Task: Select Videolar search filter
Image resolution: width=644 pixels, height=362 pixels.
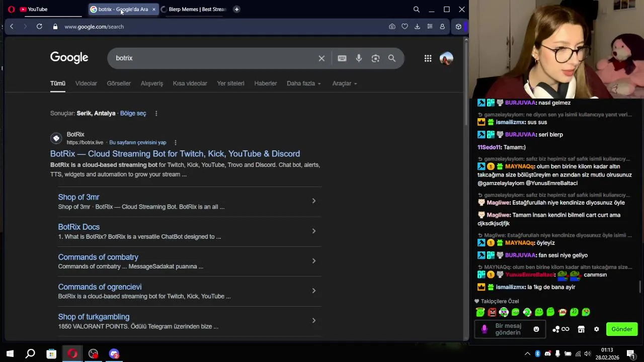Action: point(86,83)
